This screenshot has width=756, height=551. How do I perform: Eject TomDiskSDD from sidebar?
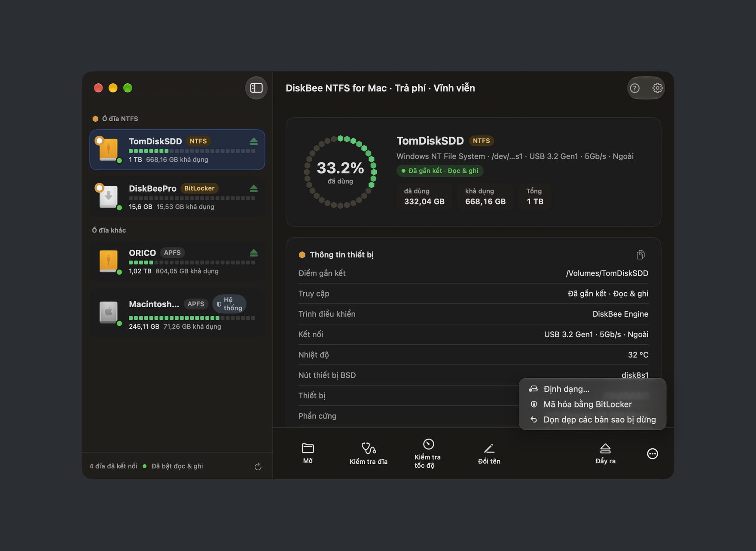pos(254,141)
